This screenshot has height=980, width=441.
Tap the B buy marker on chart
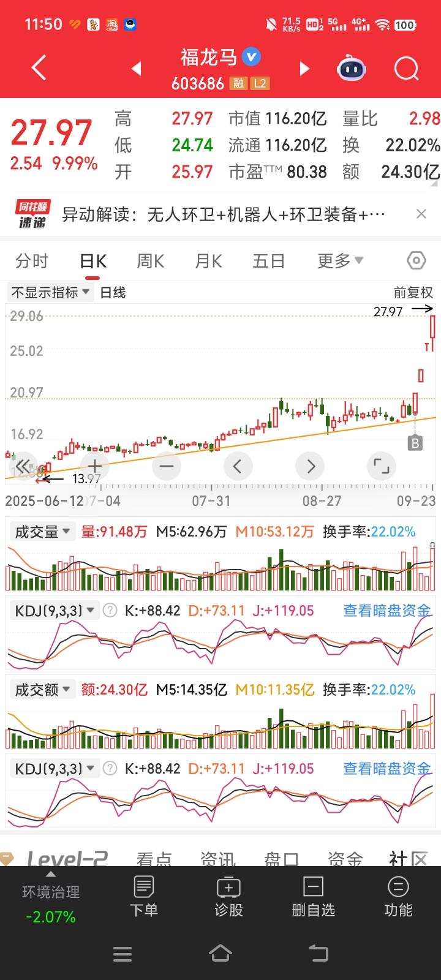pos(415,443)
